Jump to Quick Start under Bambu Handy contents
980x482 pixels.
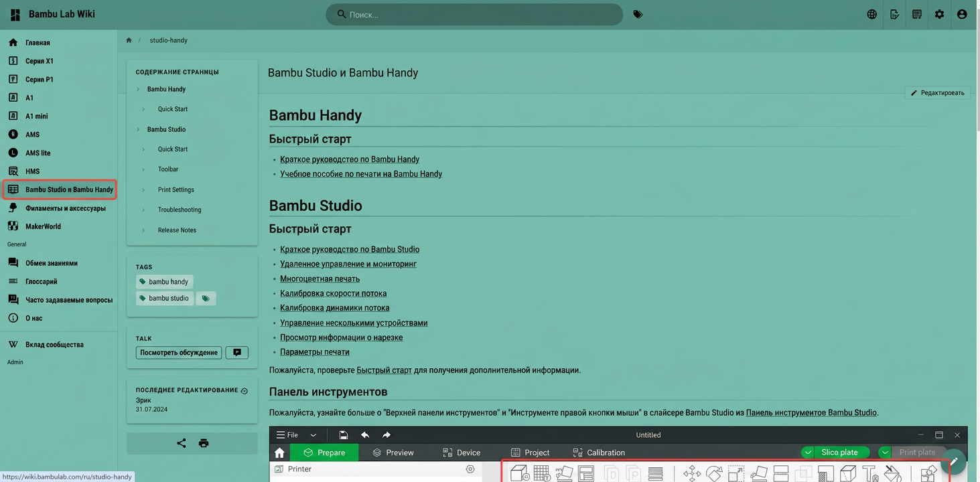click(172, 109)
